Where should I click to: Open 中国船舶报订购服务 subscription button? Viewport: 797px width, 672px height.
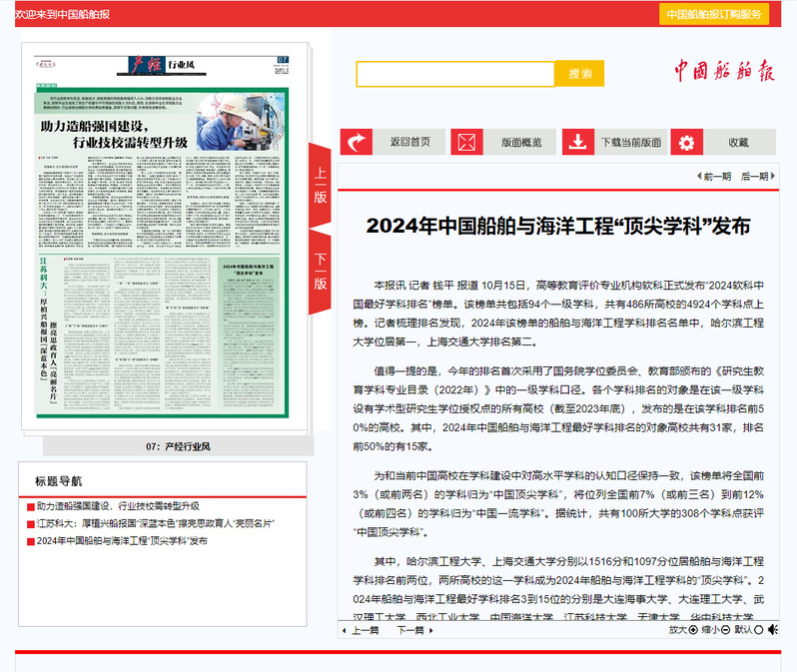[x=713, y=14]
